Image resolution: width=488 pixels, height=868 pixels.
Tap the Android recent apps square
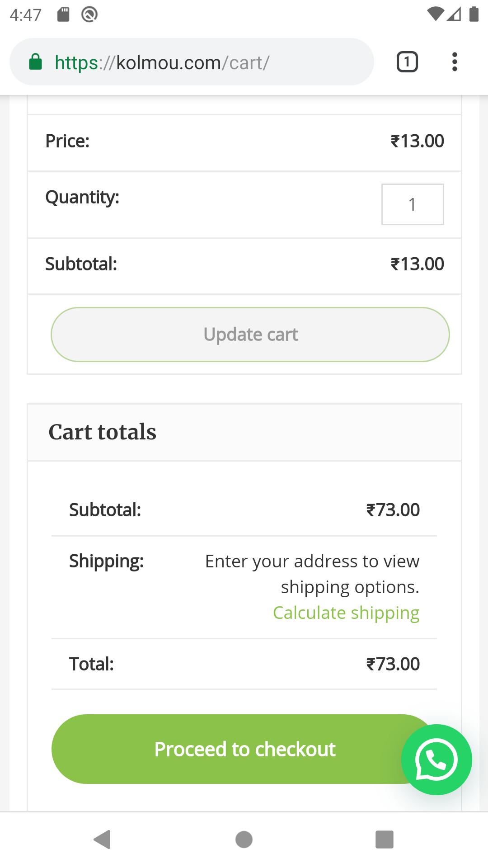click(x=385, y=840)
